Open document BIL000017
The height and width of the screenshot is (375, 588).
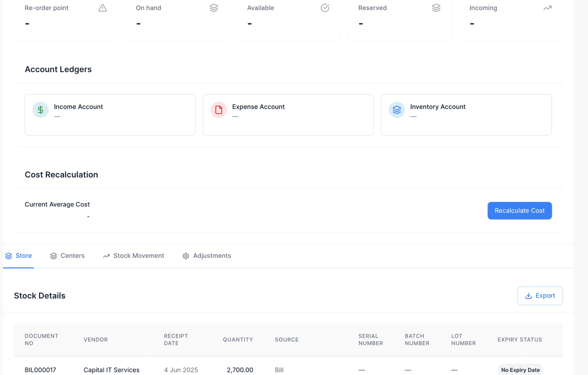click(x=41, y=370)
